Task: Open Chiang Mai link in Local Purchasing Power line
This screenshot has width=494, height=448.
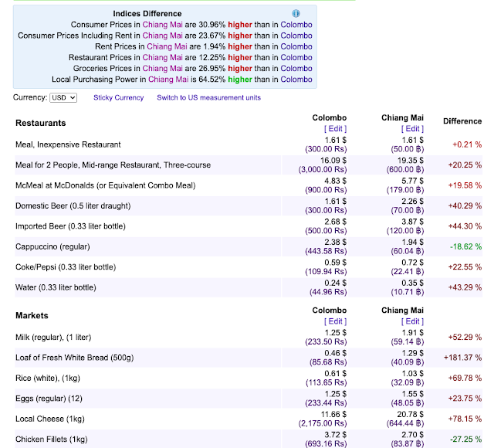Action: (x=168, y=80)
